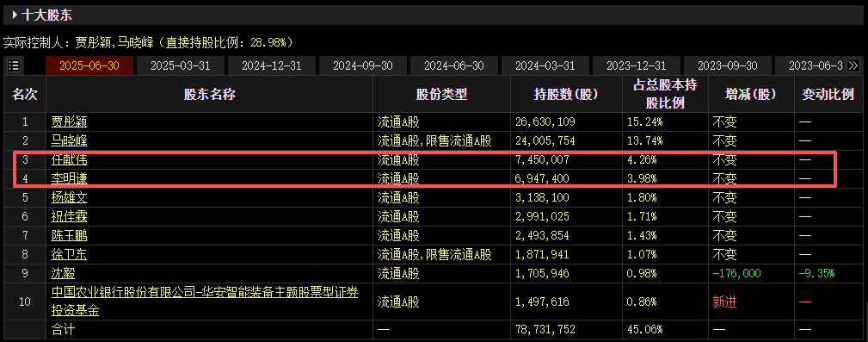Select the 2024-09-30 report tab
This screenshot has height=342, width=868.
(362, 65)
